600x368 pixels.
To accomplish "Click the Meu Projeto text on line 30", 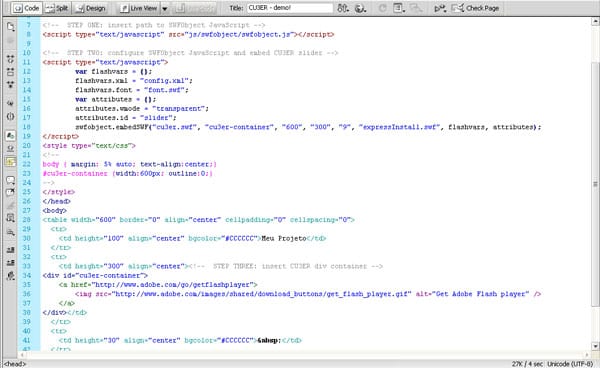I will 284,238.
